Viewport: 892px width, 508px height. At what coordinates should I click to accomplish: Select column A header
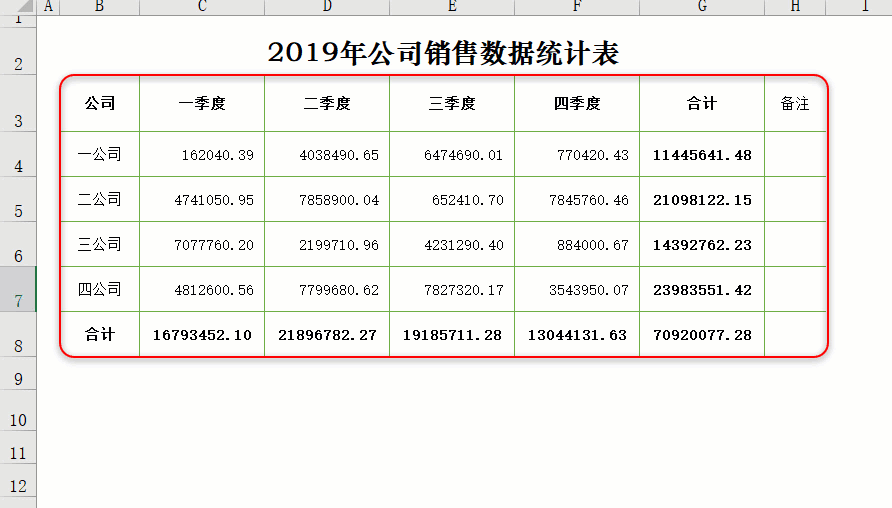pyautogui.click(x=48, y=7)
